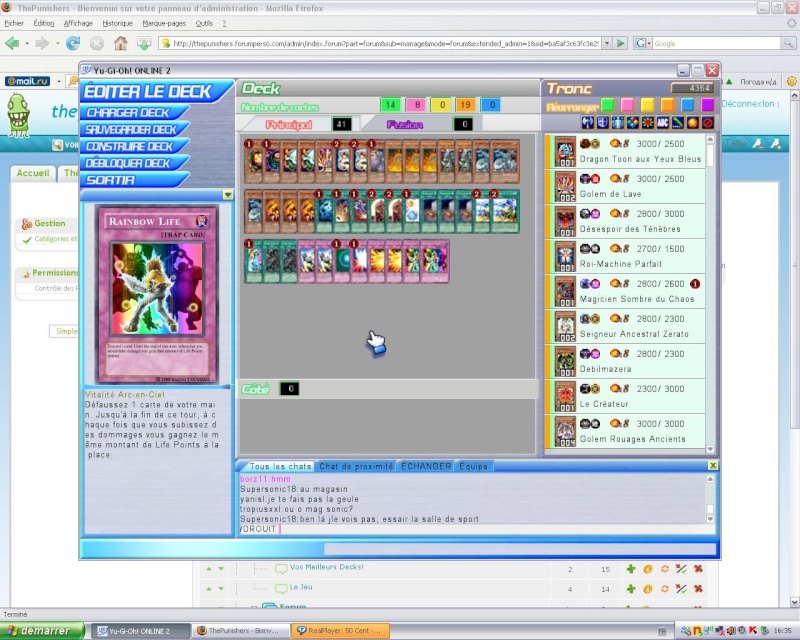Open the search engine dropdown next to Google
This screenshot has width=800, height=640.
(649, 43)
